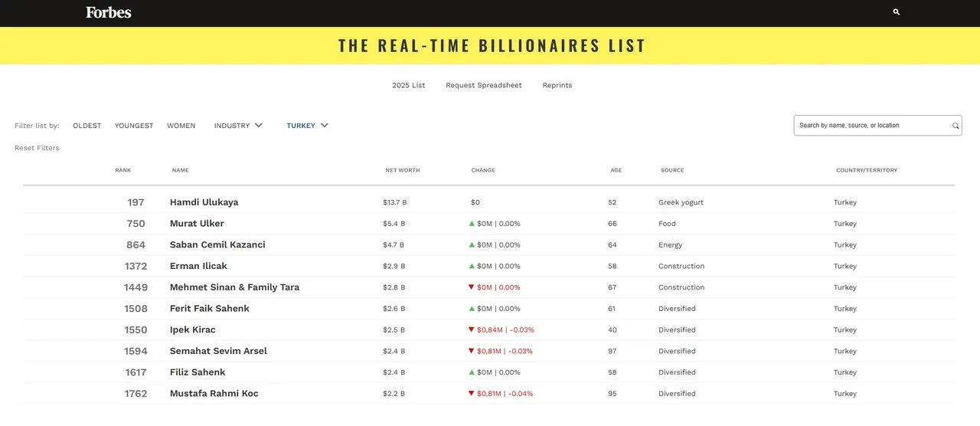Open the 2025 List tab
This screenshot has width=980, height=426.
(x=408, y=85)
